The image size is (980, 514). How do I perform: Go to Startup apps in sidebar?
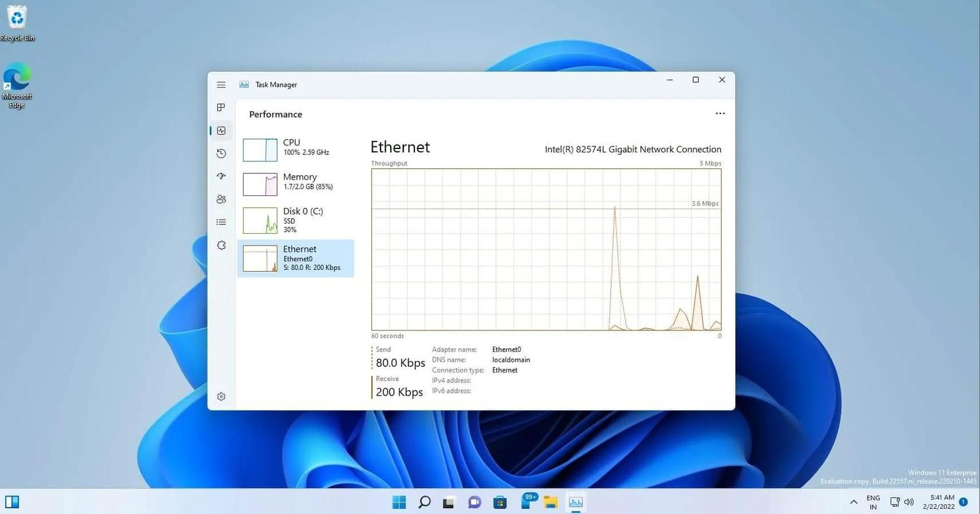pos(221,176)
